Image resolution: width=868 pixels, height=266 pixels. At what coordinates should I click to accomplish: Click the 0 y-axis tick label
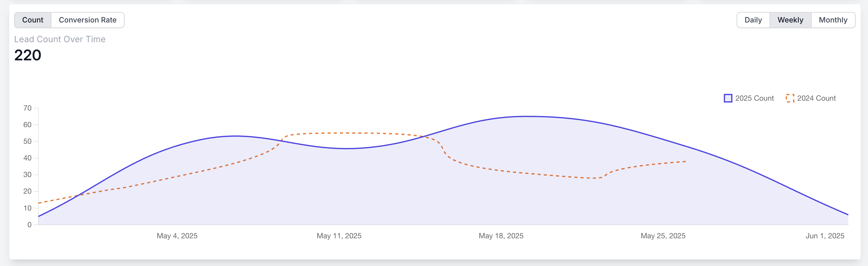pyautogui.click(x=29, y=224)
